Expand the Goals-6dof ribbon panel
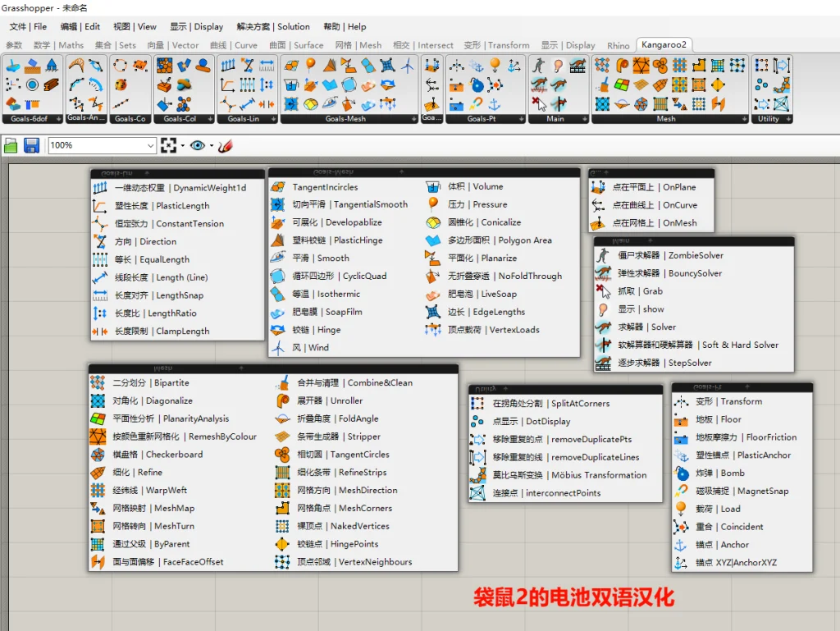This screenshot has height=631, width=840. 59,119
